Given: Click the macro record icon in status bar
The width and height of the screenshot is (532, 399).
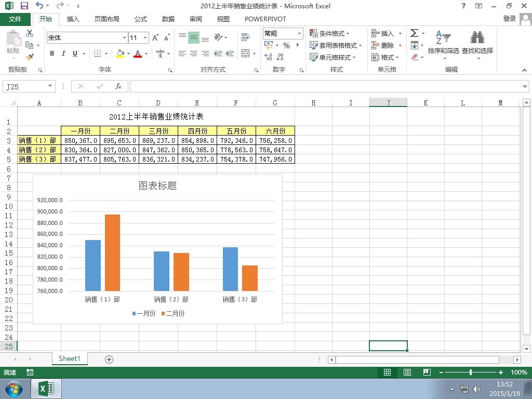Looking at the screenshot, I should [x=30, y=372].
